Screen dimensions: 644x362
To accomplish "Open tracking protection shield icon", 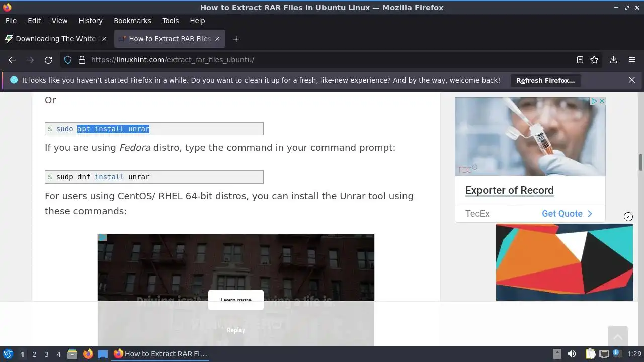I will tap(68, 60).
